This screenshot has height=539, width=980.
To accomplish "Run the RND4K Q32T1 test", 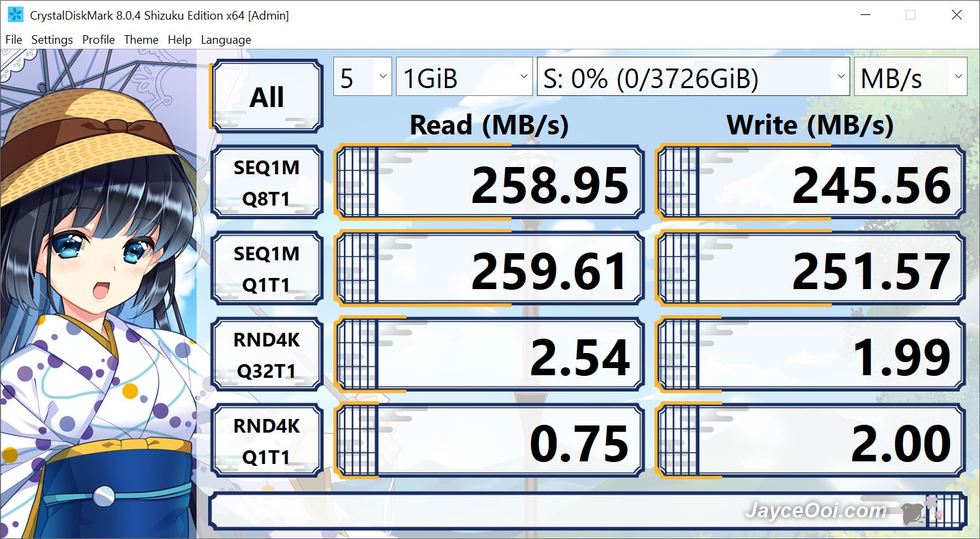I will 267,354.
